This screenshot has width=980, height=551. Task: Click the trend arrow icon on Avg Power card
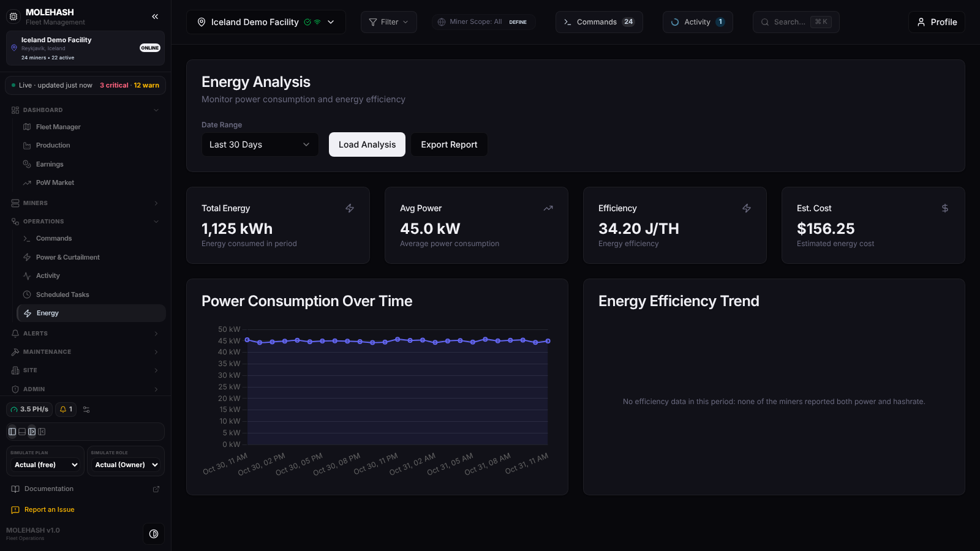(548, 208)
